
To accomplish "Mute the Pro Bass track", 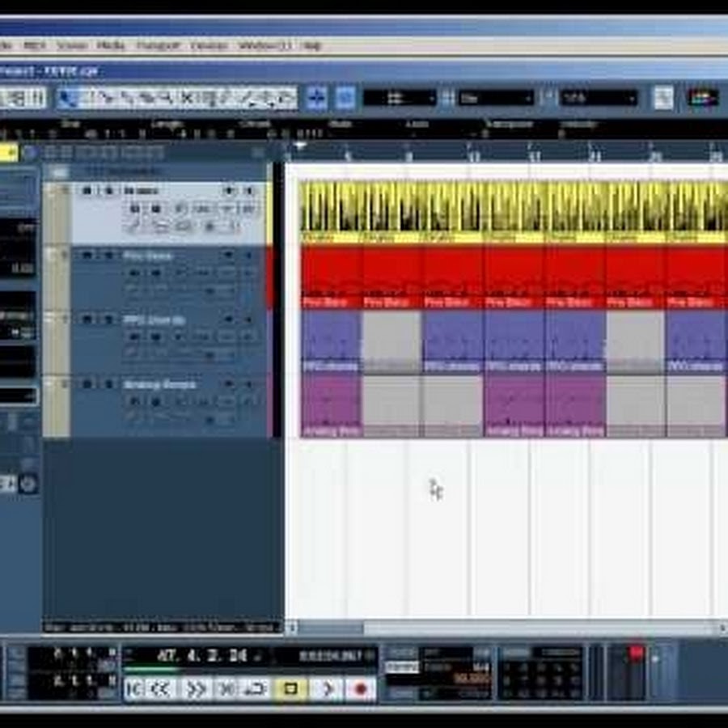I will 87,256.
